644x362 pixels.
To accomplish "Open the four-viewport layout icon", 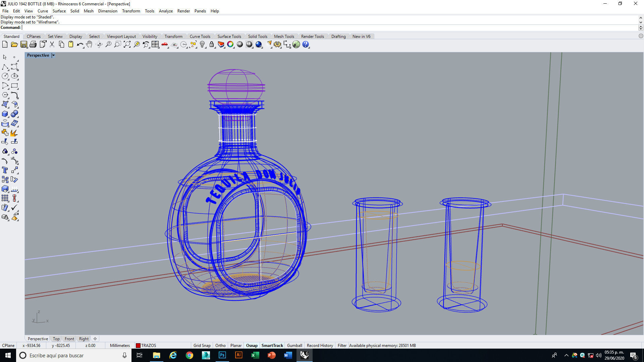I will pyautogui.click(x=155, y=45).
